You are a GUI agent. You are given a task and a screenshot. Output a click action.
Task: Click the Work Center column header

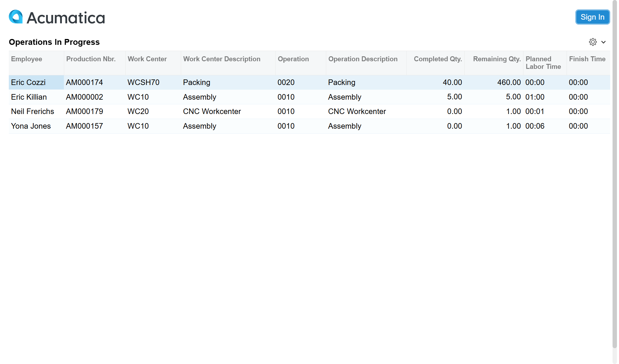[147, 59]
